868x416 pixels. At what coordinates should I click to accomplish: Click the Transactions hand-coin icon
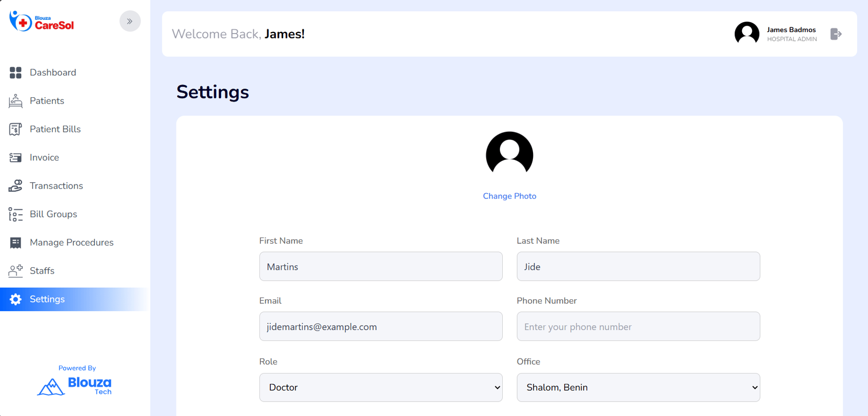pyautogui.click(x=15, y=186)
